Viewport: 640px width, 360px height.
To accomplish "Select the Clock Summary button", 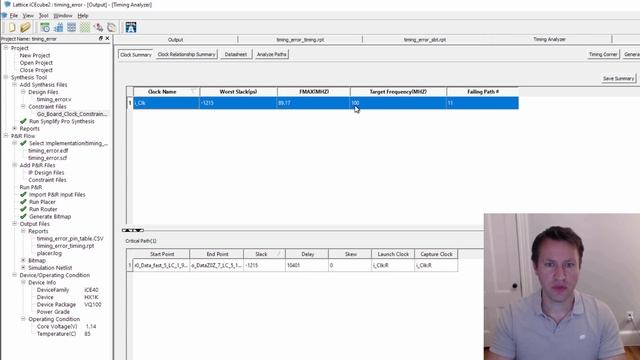I will click(x=136, y=54).
